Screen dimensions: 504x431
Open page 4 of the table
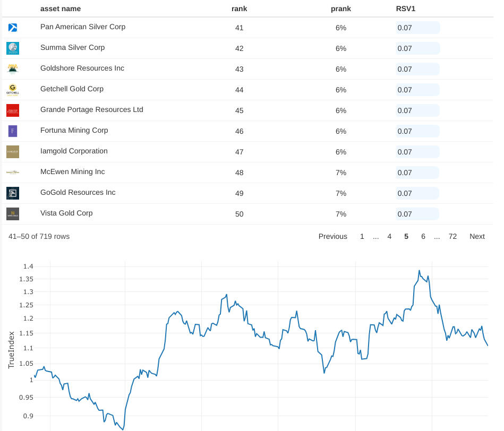pos(389,236)
